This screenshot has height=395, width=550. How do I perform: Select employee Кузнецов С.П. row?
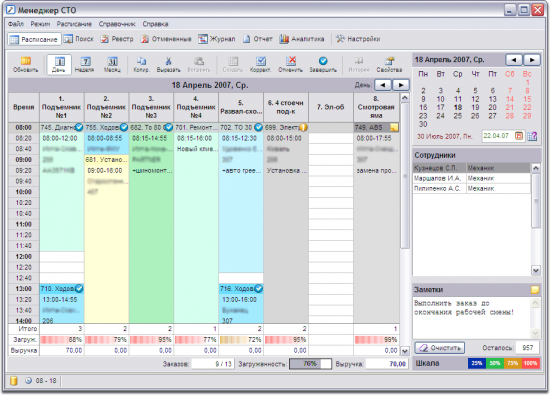tap(471, 168)
